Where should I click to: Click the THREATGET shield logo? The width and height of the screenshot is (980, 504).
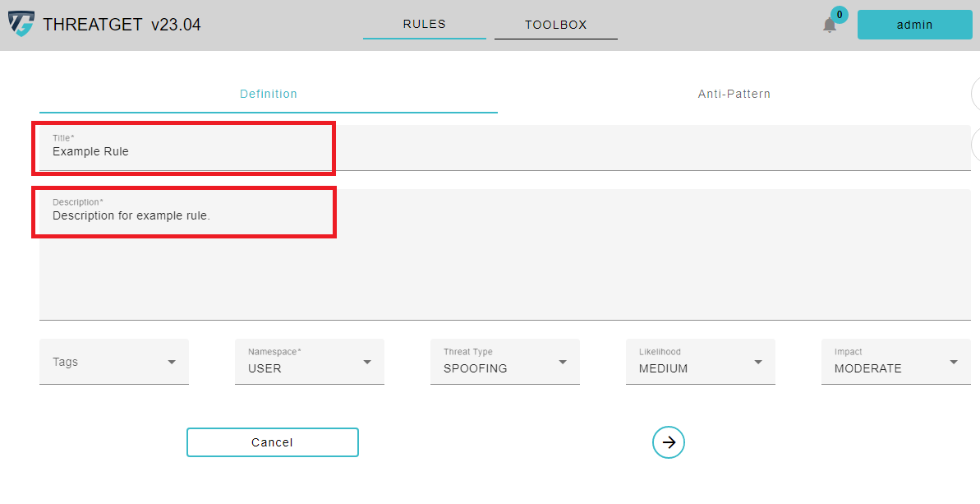click(x=21, y=24)
